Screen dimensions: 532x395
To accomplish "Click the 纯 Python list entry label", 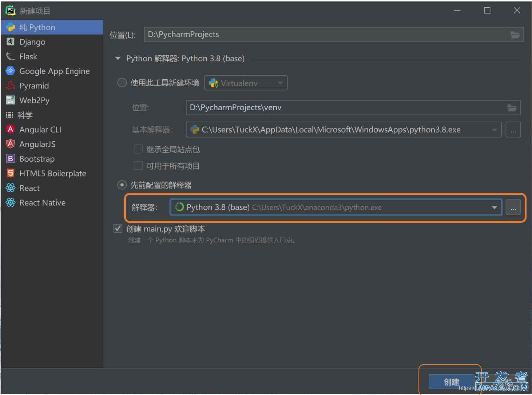I will point(37,27).
